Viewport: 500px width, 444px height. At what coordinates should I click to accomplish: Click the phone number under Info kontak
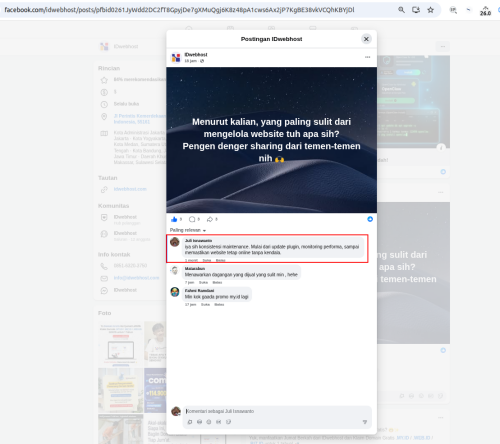click(130, 265)
